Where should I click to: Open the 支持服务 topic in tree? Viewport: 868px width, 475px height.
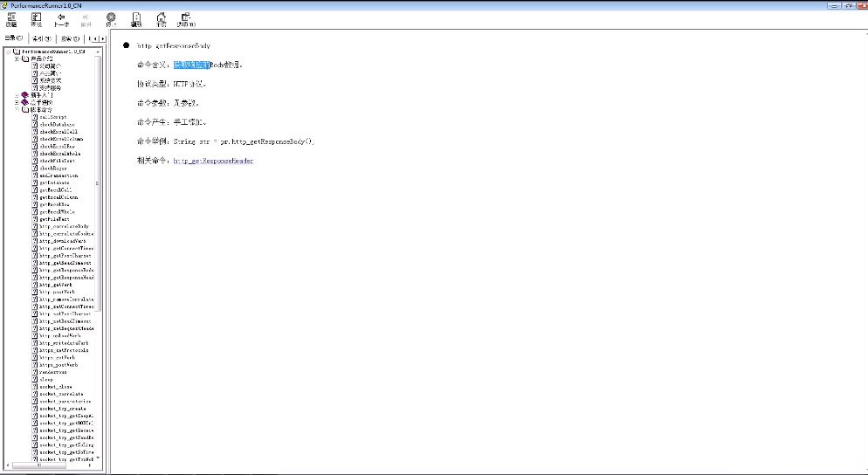[51, 88]
